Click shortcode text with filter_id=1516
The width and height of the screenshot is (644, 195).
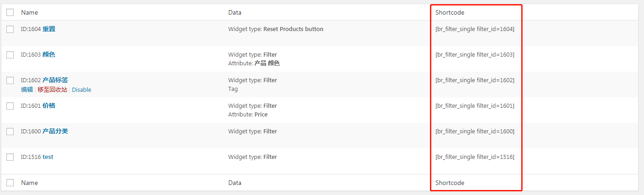point(475,157)
